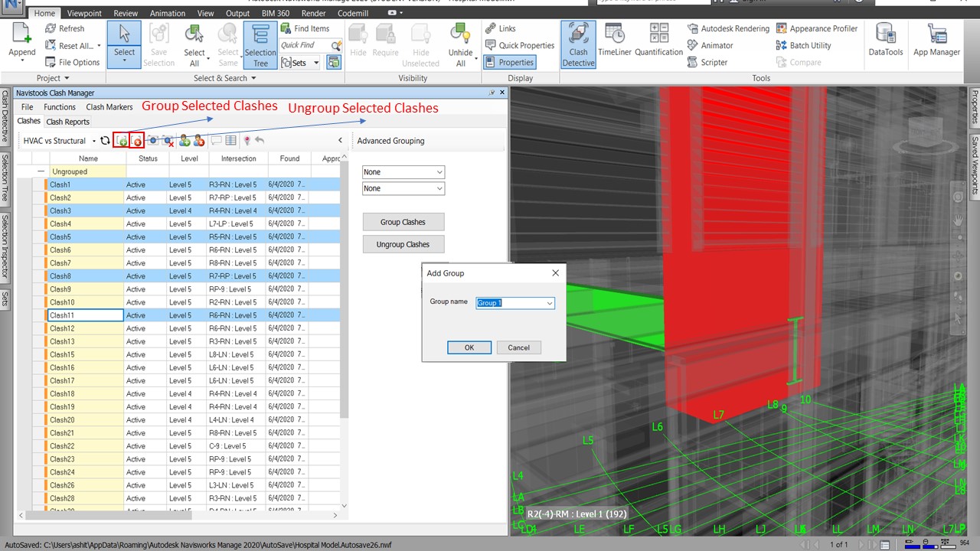Confirm Add Group with OK
Screen dimensions: 980x551
[x=469, y=347]
